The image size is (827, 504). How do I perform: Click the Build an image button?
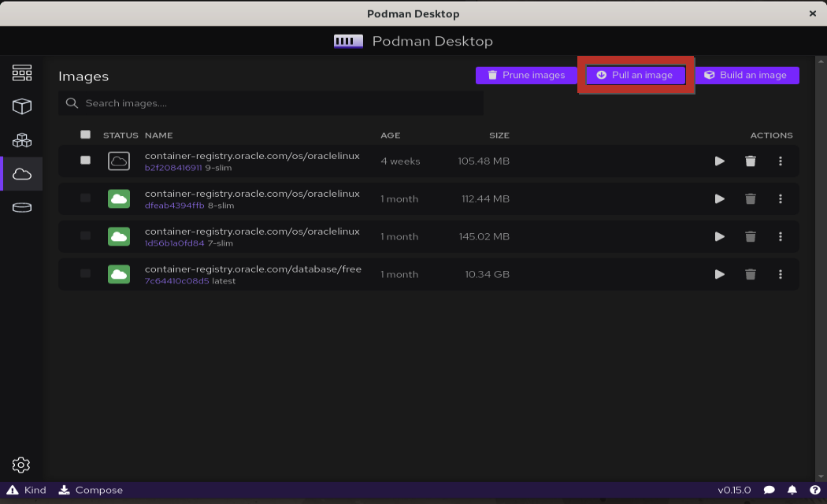pyautogui.click(x=747, y=76)
